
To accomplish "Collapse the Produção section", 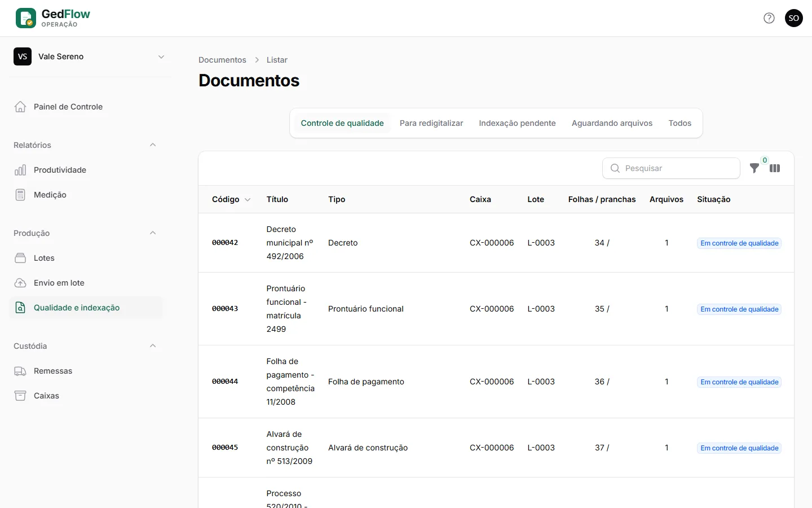I will click(x=153, y=233).
